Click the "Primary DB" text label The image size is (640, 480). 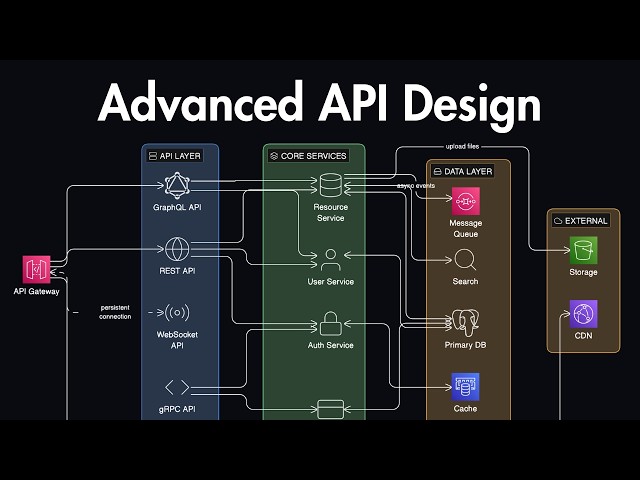pyautogui.click(x=465, y=345)
